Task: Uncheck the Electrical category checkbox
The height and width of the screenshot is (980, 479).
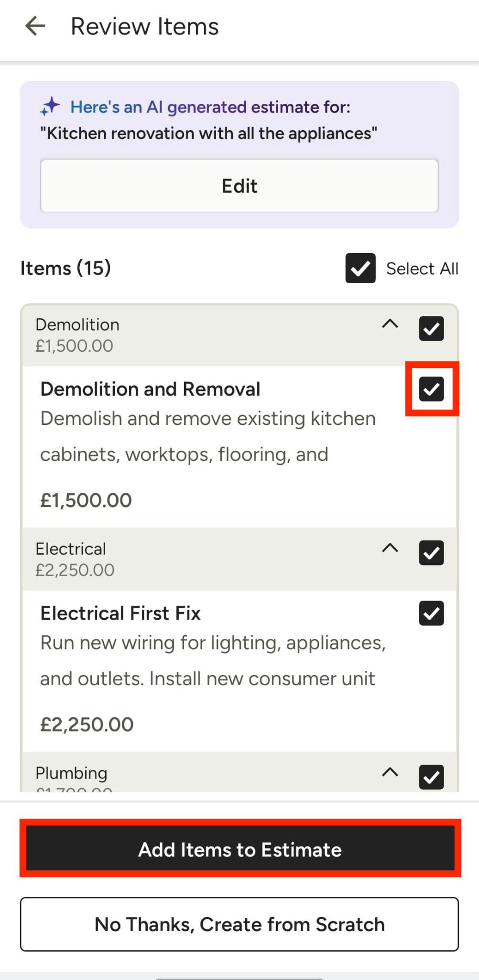Action: tap(431, 553)
